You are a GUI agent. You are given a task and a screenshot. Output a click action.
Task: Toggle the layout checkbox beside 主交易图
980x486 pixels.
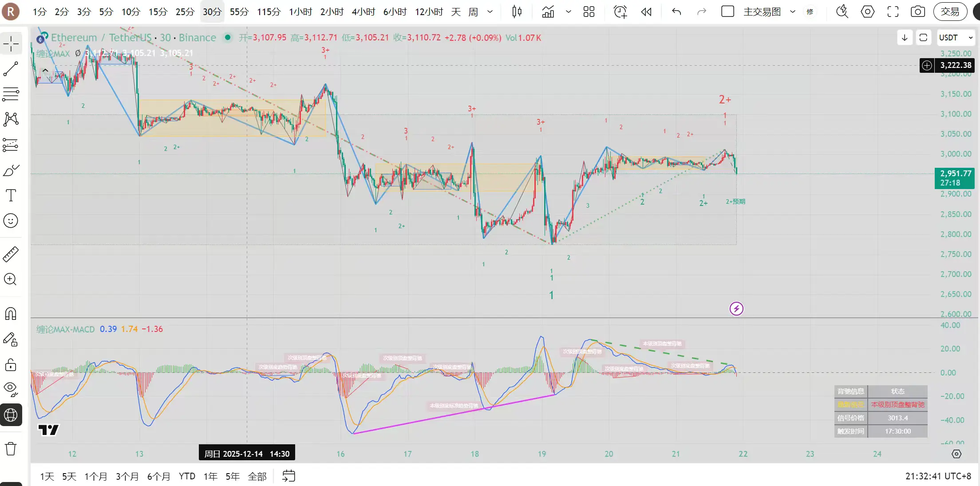coord(727,12)
